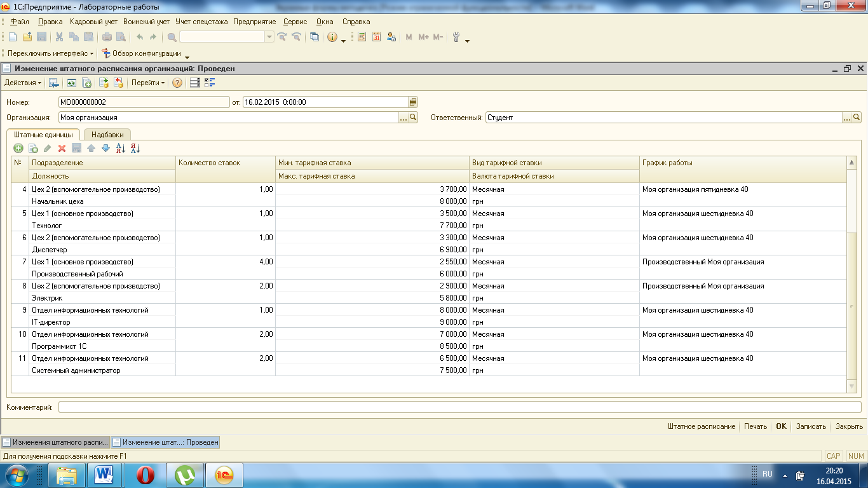This screenshot has width=868, height=488.
Task: Open the Сервис menu
Action: [x=295, y=22]
